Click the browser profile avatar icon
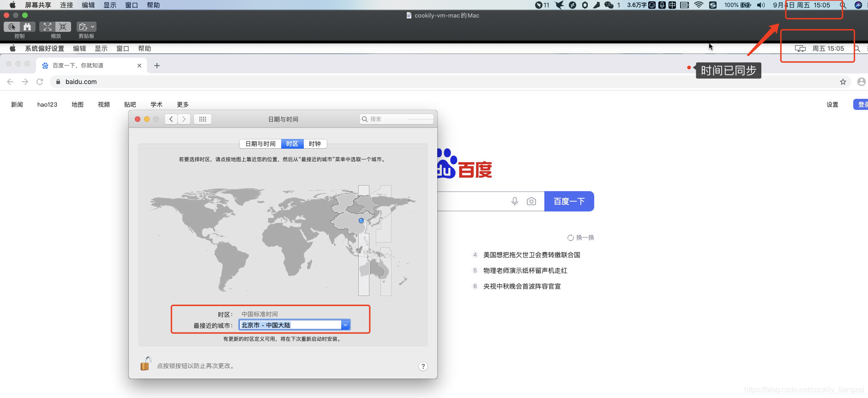The height and width of the screenshot is (398, 868). [x=862, y=82]
